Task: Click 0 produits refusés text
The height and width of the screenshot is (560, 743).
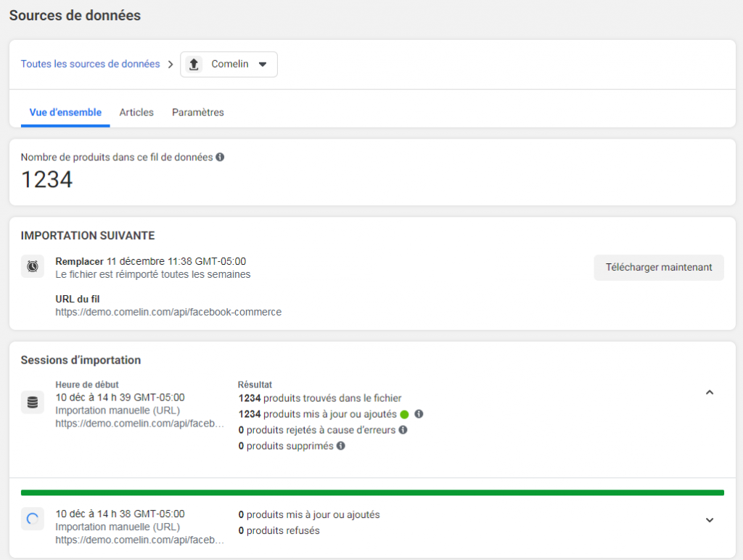Action: (x=279, y=531)
